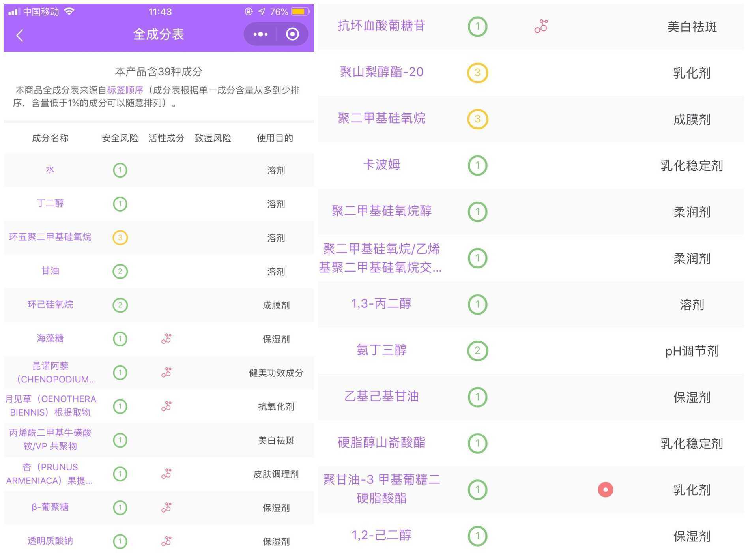The width and height of the screenshot is (748, 560).
Task: Tap the molecule icon next to β-葡聚糖
Action: (166, 507)
